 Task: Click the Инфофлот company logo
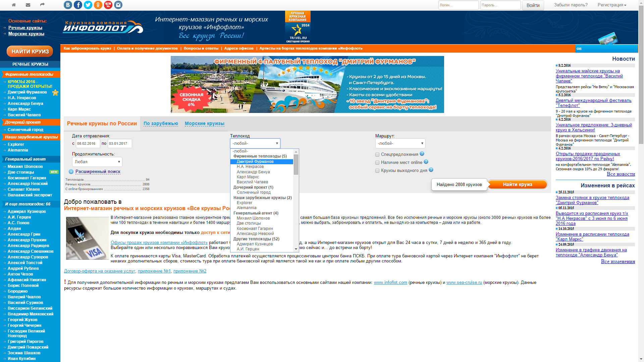click(103, 27)
